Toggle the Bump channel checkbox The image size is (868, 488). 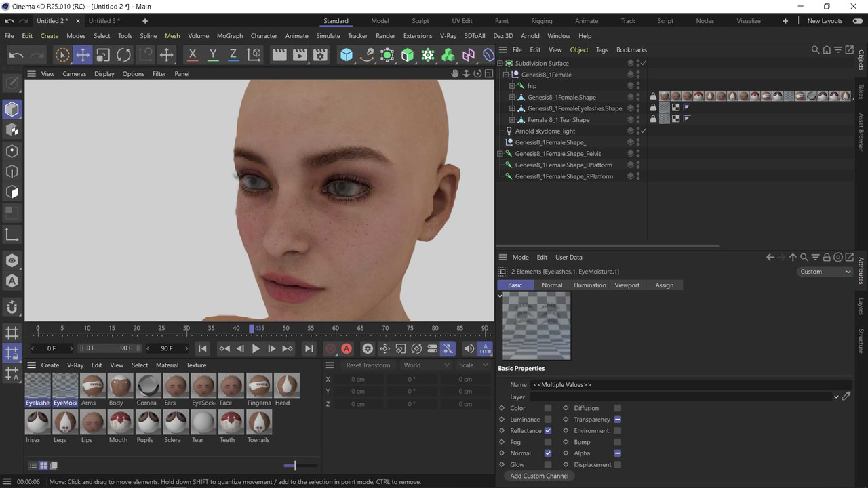click(618, 442)
